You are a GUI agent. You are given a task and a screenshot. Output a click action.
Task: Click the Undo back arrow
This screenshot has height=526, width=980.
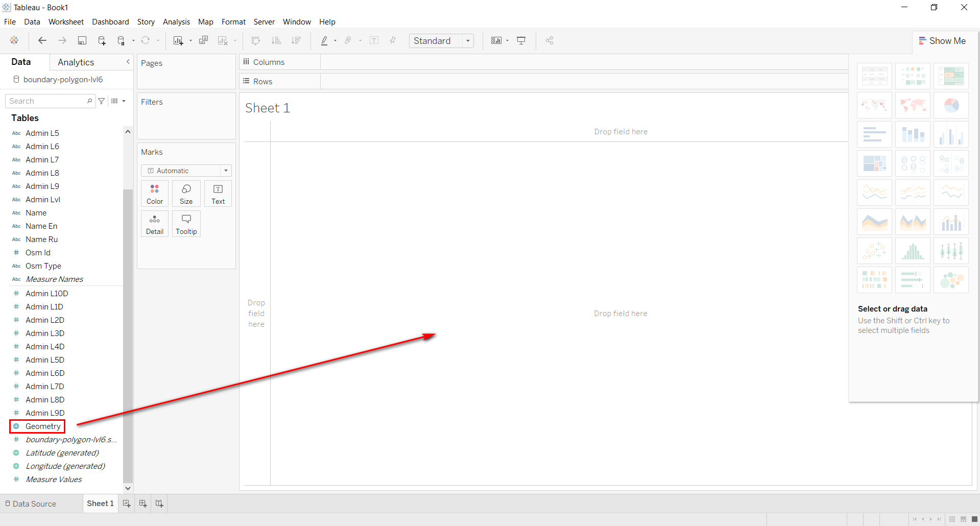[x=42, y=41]
